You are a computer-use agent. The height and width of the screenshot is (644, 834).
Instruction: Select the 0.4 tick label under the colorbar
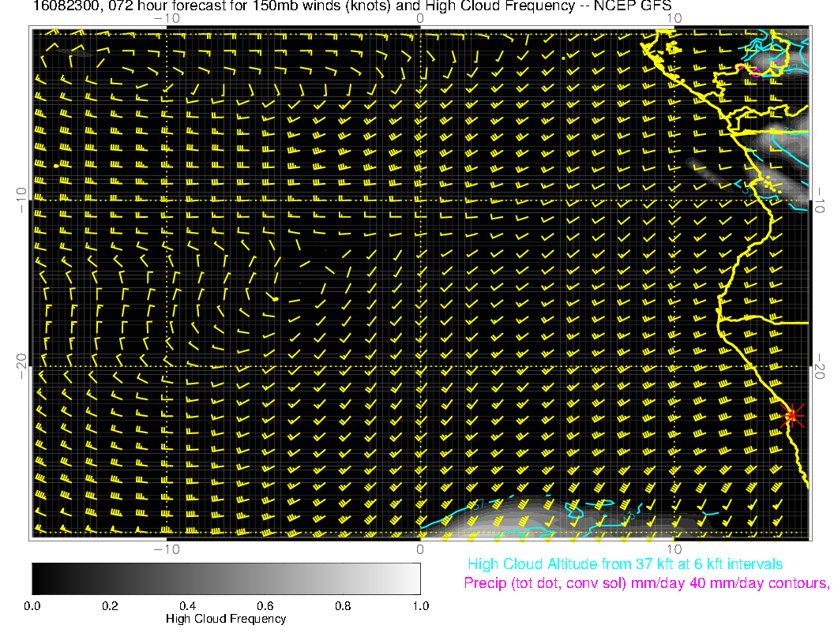187,605
